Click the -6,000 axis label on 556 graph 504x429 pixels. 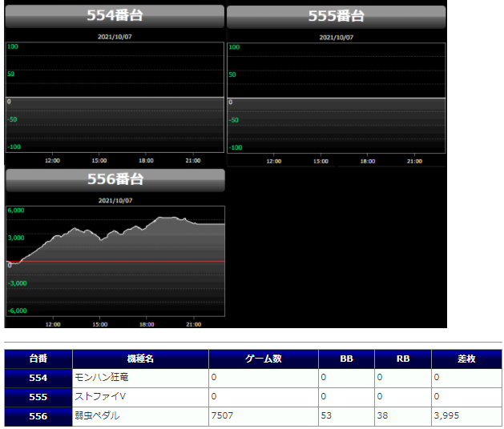(18, 311)
